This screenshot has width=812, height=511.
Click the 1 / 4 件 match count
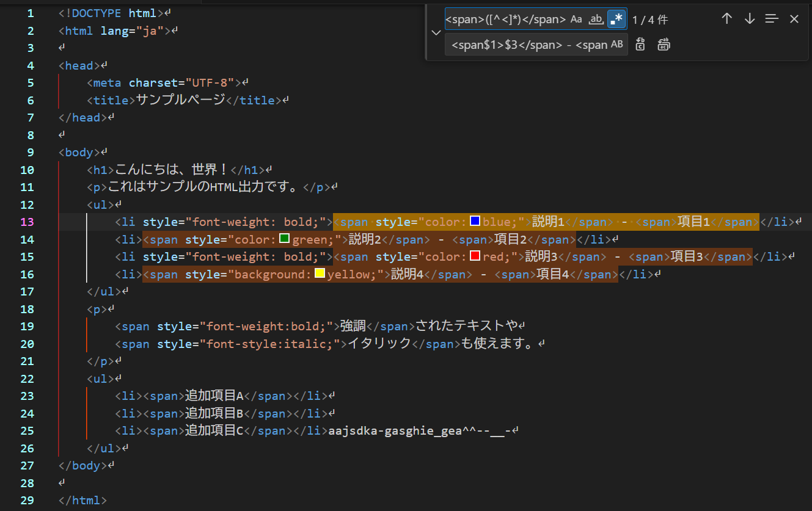point(650,20)
